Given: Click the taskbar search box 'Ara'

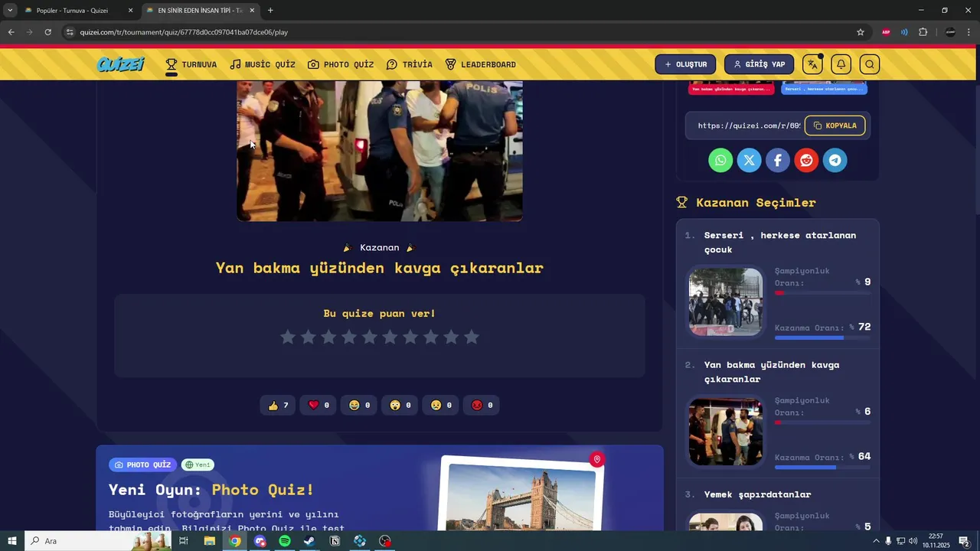Looking at the screenshot, I should pos(97,541).
